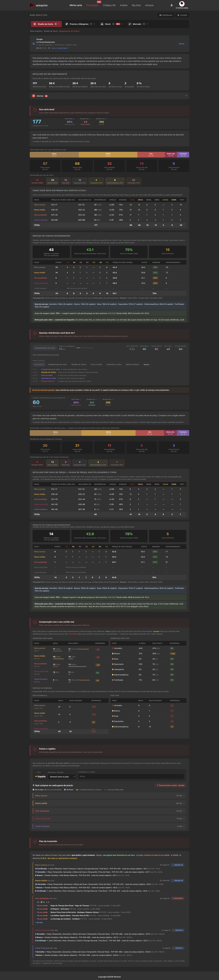Viewport: 219px width, 980px height.
Task: Open the A minha conta avatar
Action: pyautogui.click(x=182, y=4)
